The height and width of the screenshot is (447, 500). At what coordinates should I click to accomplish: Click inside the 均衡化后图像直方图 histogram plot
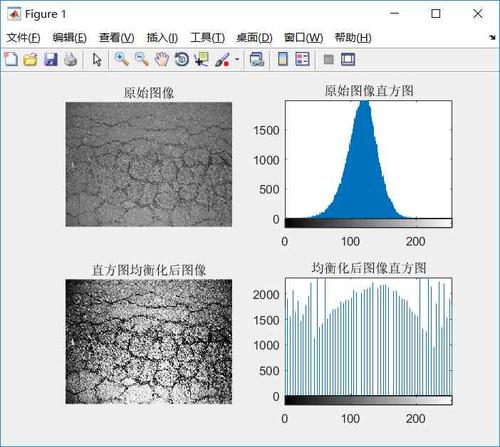tap(369, 336)
